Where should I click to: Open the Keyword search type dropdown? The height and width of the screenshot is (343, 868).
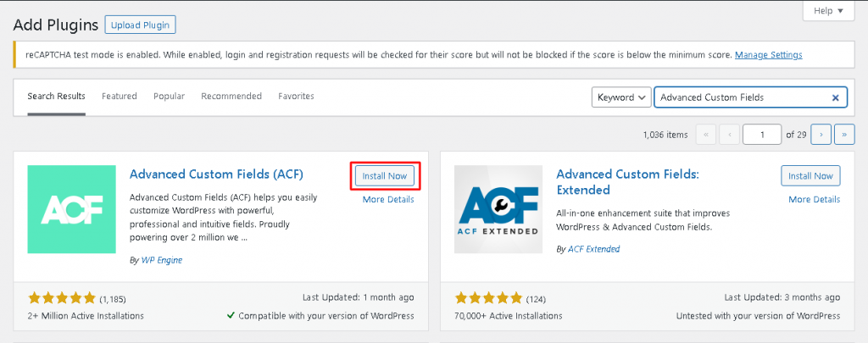pyautogui.click(x=621, y=97)
